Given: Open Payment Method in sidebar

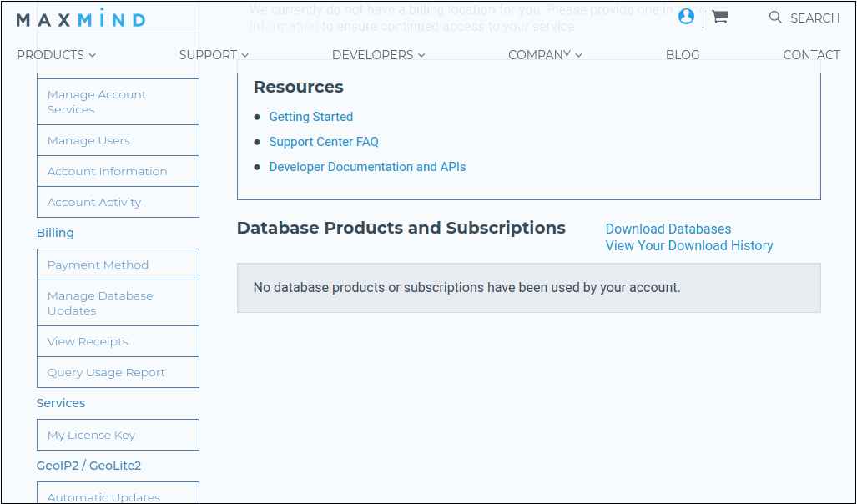Looking at the screenshot, I should [118, 265].
